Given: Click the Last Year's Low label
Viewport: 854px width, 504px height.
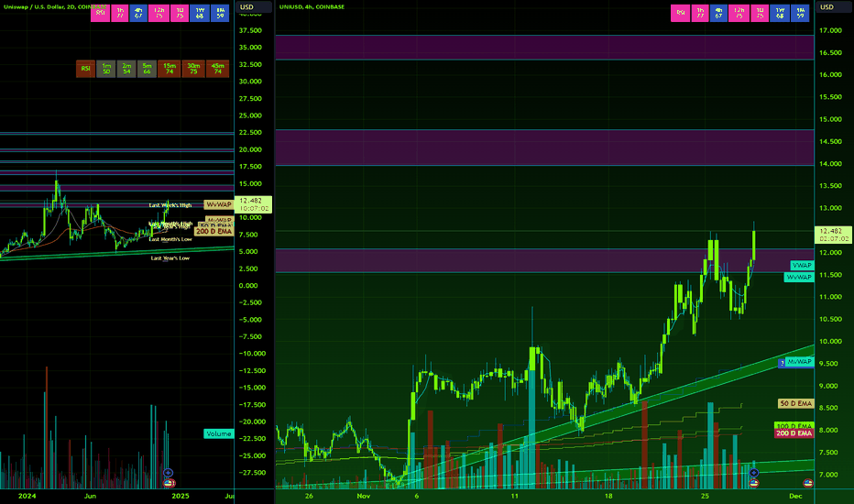Looking at the screenshot, I should [170, 258].
